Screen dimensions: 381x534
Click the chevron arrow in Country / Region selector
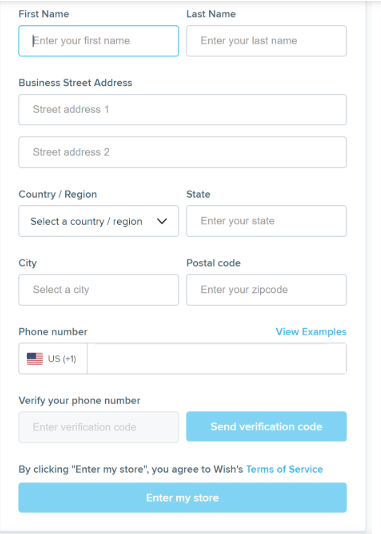162,221
